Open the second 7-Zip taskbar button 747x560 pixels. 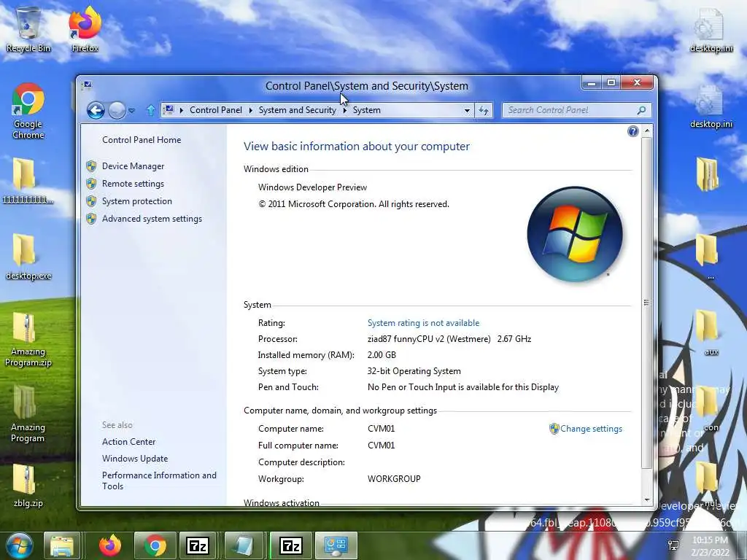290,545
